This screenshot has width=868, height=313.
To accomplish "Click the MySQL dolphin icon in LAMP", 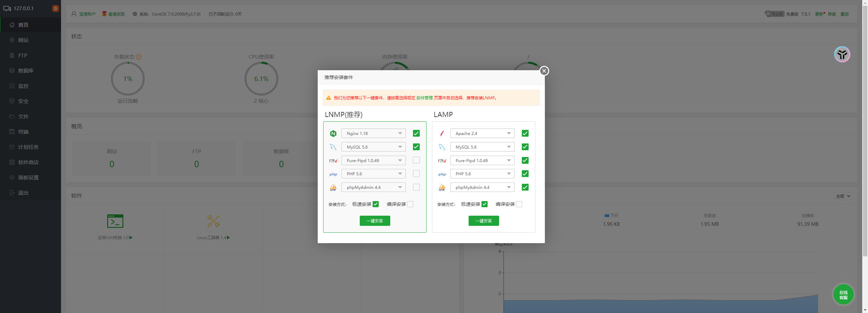I will tap(442, 147).
